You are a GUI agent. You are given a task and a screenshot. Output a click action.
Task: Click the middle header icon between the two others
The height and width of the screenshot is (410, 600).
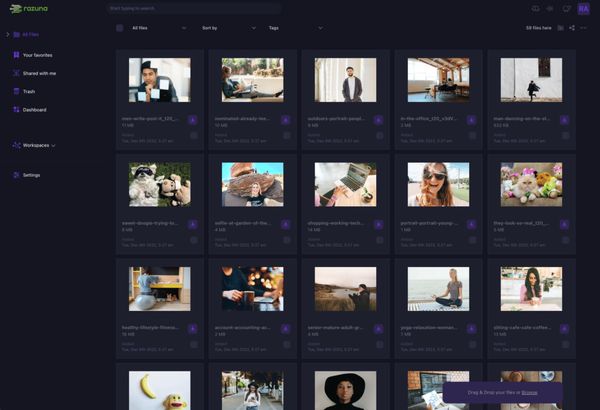[x=550, y=8]
